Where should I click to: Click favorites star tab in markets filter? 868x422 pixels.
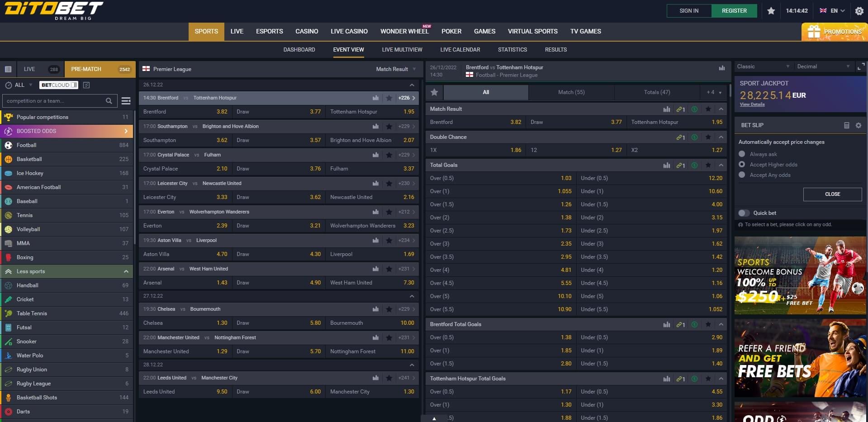(434, 92)
